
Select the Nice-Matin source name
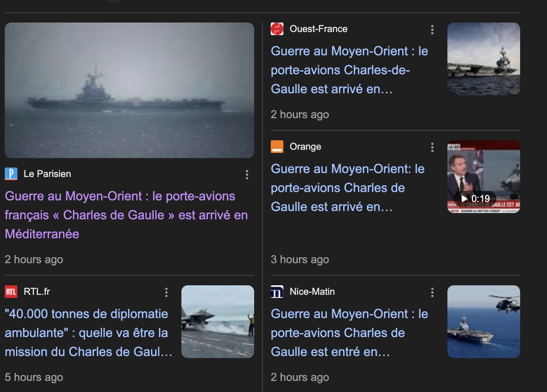coord(312,292)
